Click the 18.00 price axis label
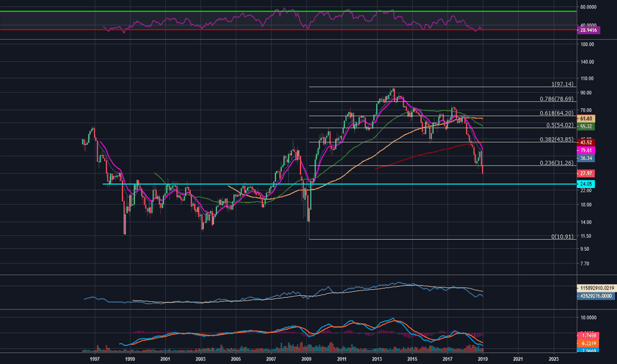Image resolution: width=617 pixels, height=364 pixels. (587, 205)
